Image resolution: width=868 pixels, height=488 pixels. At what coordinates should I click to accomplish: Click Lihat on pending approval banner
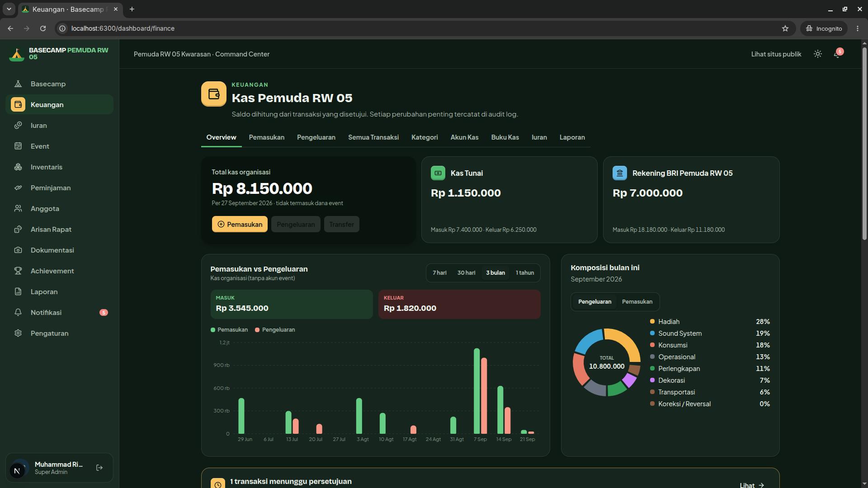point(752,485)
